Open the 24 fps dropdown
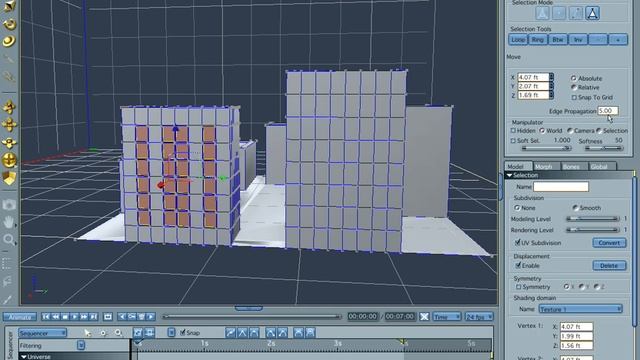Image resolution: width=640 pixels, height=360 pixels. coord(479,316)
